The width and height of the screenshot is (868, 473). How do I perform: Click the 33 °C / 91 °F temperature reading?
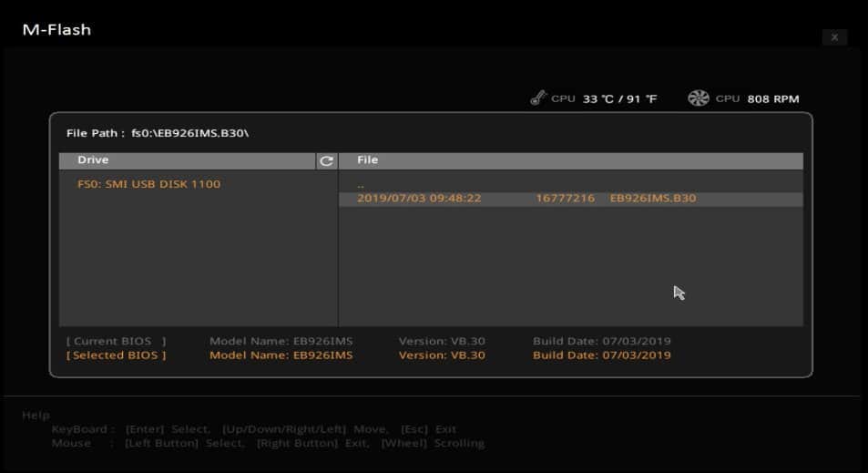(x=619, y=98)
